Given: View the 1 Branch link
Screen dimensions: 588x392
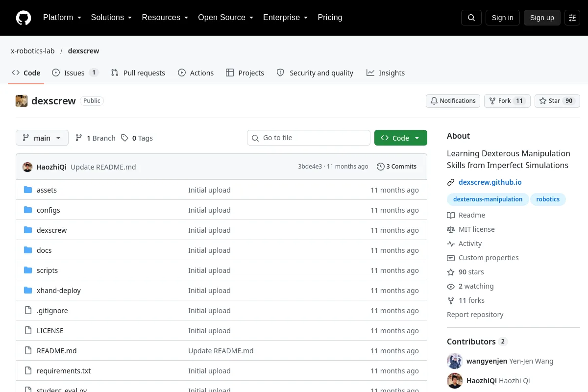Looking at the screenshot, I should pyautogui.click(x=96, y=138).
